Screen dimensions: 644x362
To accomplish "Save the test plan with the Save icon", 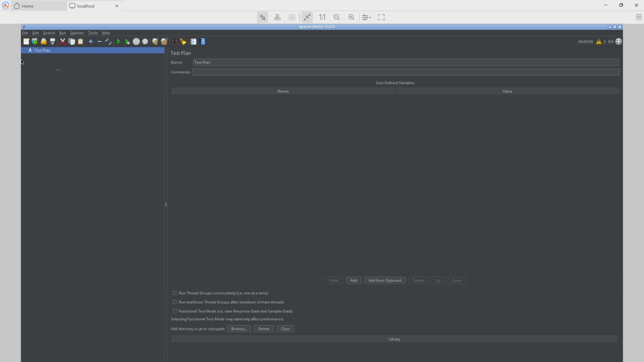I will 53,41.
